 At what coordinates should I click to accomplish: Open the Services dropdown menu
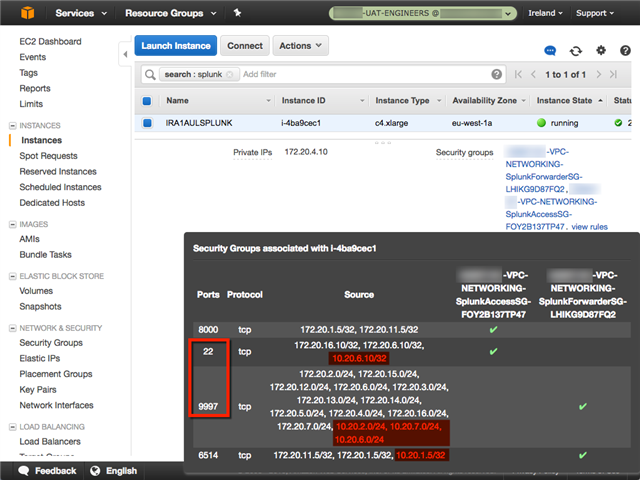point(81,13)
